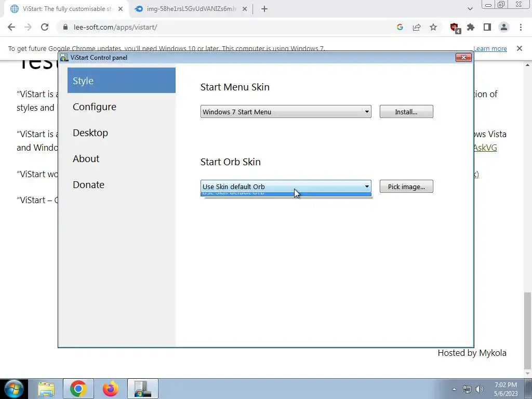Go back in Chrome browser

click(x=11, y=27)
